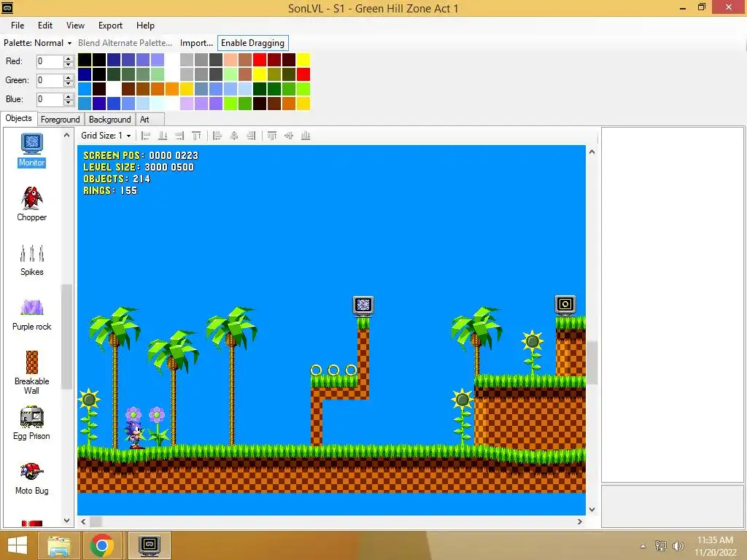This screenshot has width=747, height=560.
Task: Increase the Red value with up arrow
Action: 68,58
